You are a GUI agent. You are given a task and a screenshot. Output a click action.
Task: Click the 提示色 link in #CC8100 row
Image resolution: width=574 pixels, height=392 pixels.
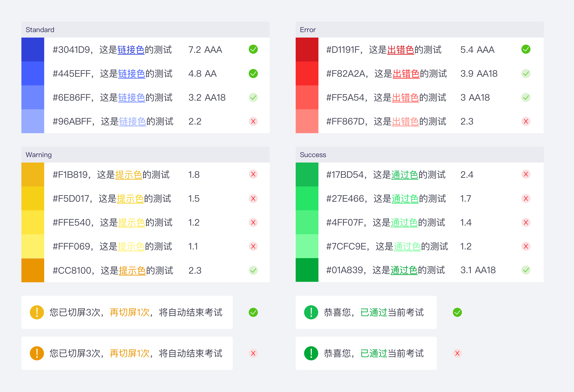(x=132, y=270)
